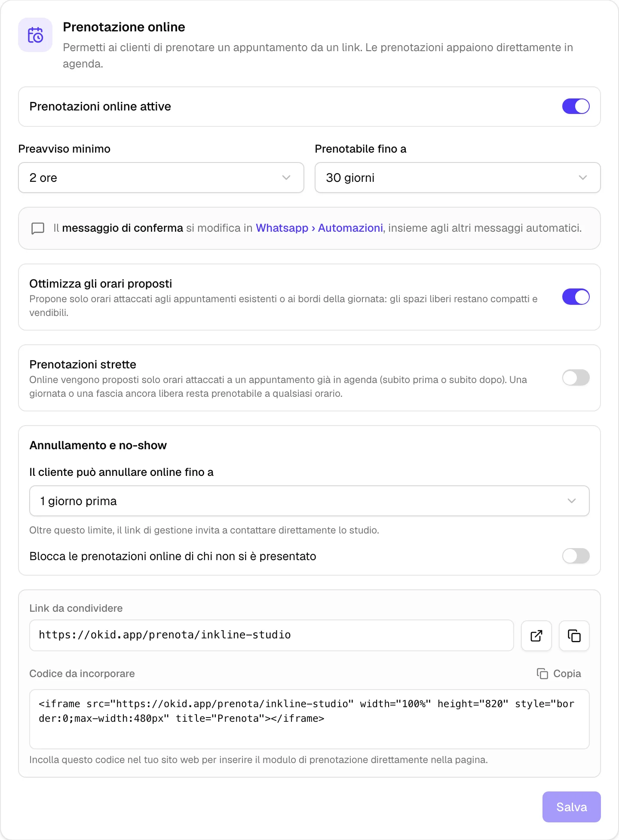The image size is (619, 840).
Task: Click the calendar clock header icon
Action: tap(35, 35)
